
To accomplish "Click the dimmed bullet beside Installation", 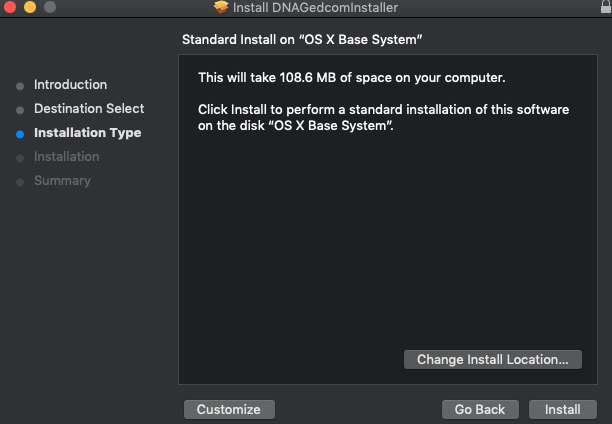I will 20,157.
